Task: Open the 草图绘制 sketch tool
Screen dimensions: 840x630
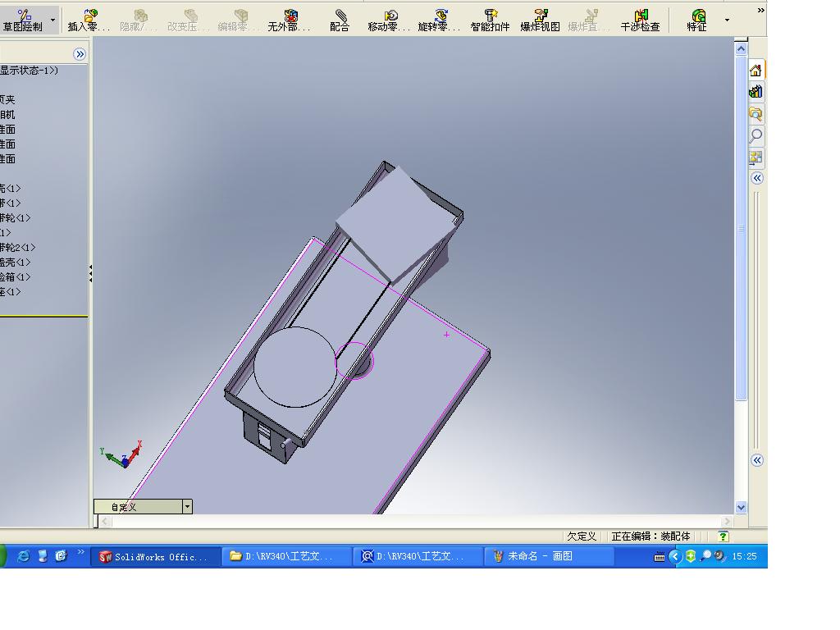Action: pos(24,21)
